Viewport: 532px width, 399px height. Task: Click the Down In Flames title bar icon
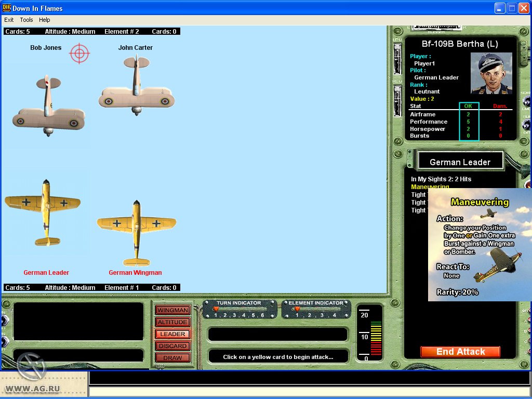click(x=6, y=8)
